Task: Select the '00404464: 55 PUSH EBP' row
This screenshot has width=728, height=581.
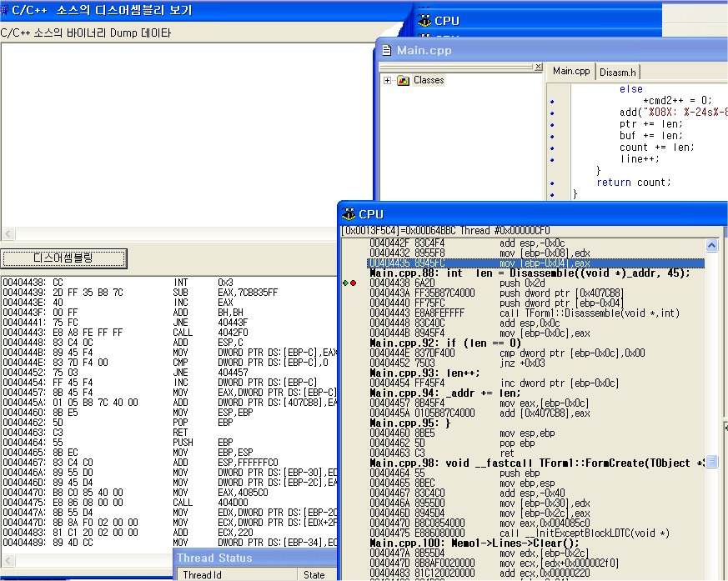Action: click(x=118, y=443)
